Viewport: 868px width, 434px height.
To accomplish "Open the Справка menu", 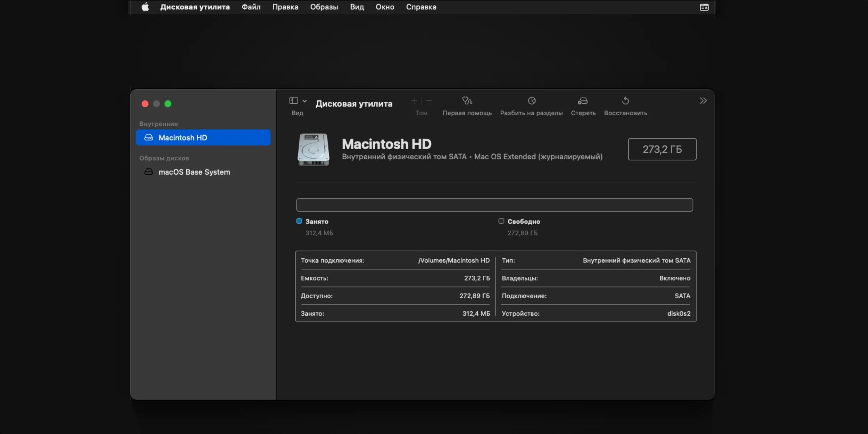I will [421, 7].
